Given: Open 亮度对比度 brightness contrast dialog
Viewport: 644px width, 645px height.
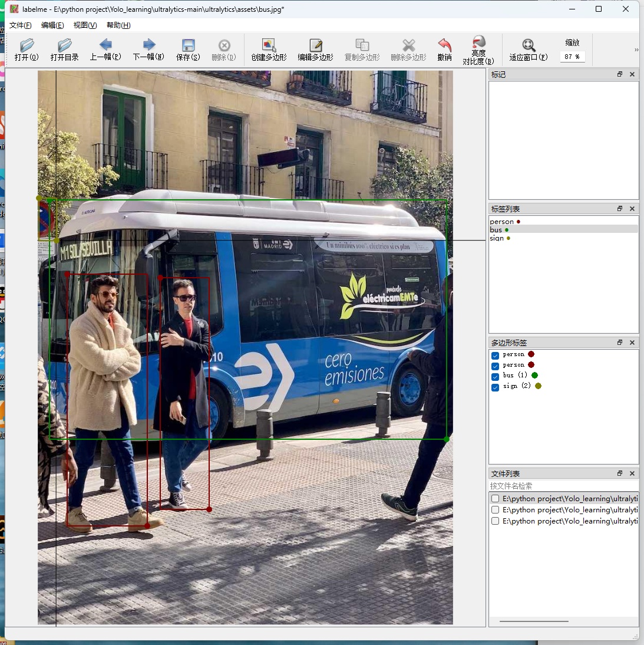Looking at the screenshot, I should click(x=478, y=50).
